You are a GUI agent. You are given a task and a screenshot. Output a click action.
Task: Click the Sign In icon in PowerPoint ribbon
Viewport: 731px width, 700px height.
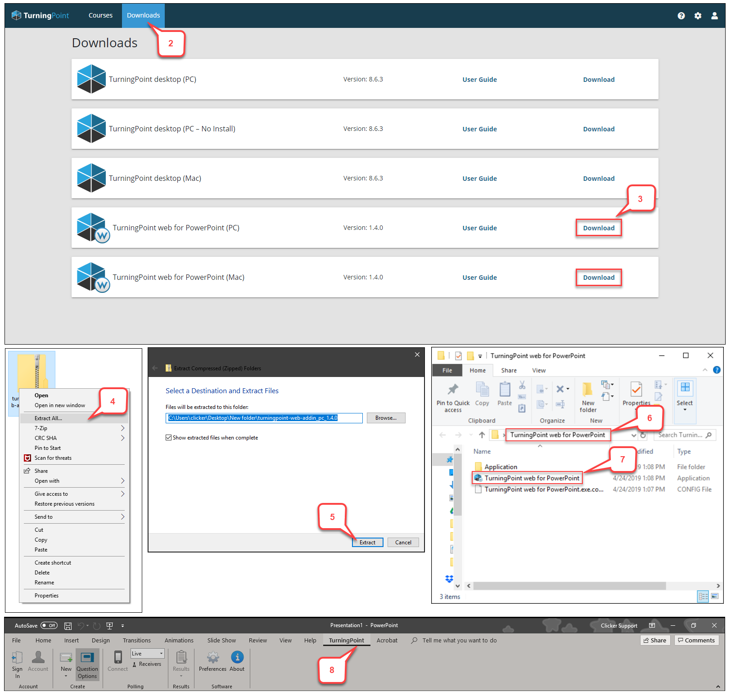(x=17, y=658)
